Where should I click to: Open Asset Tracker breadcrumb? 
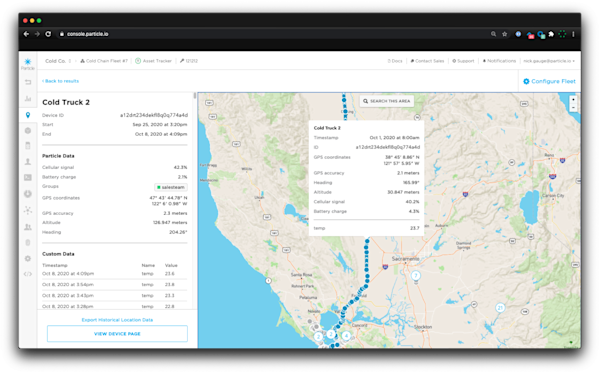click(153, 61)
